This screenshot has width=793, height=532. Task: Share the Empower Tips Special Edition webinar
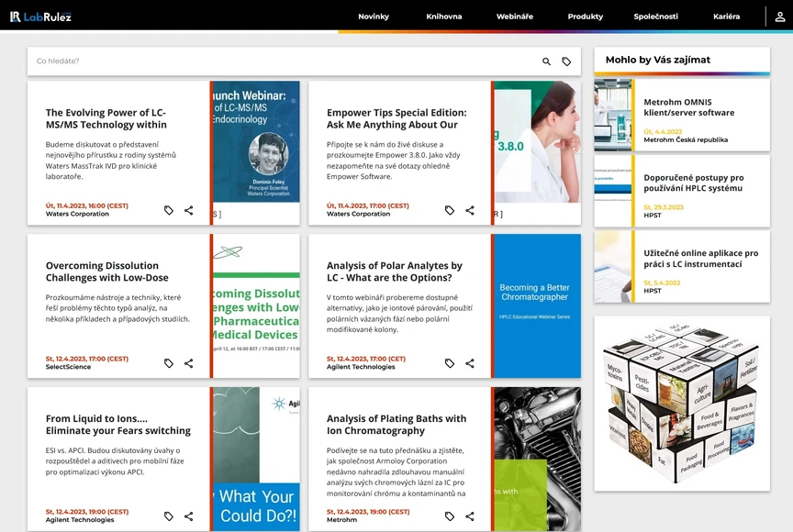pos(470,210)
